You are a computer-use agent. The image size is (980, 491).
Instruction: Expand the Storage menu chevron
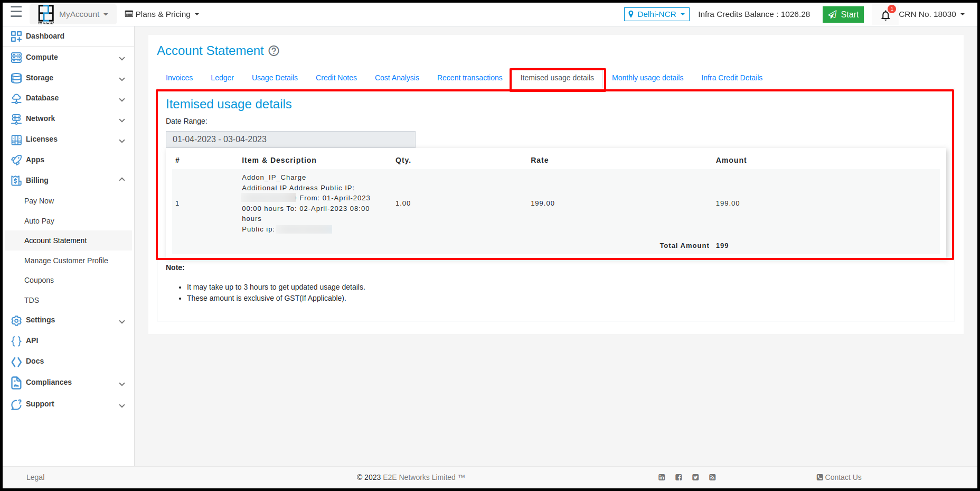point(122,79)
